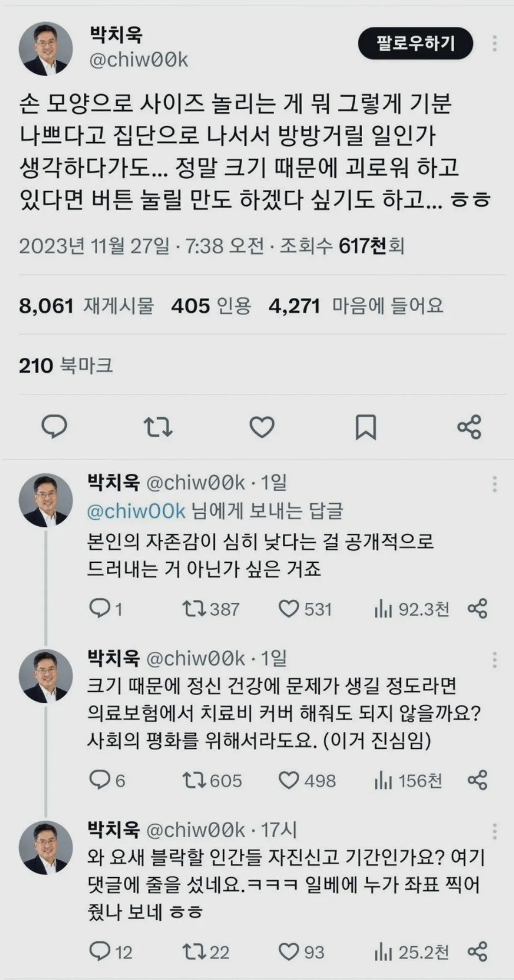Open the more options menu on the main tweet
Viewport: 514px width, 980px height.
pos(493,43)
